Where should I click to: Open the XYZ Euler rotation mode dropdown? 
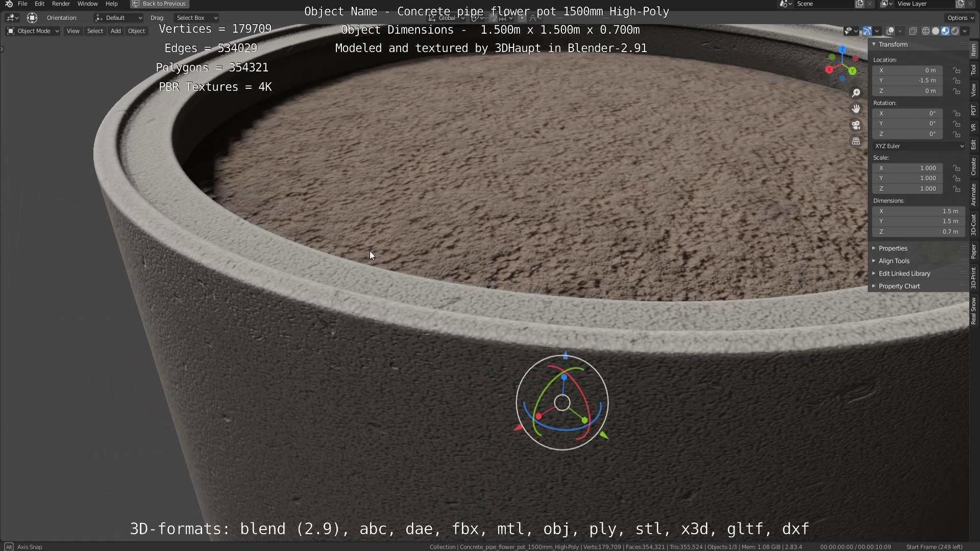tap(918, 146)
